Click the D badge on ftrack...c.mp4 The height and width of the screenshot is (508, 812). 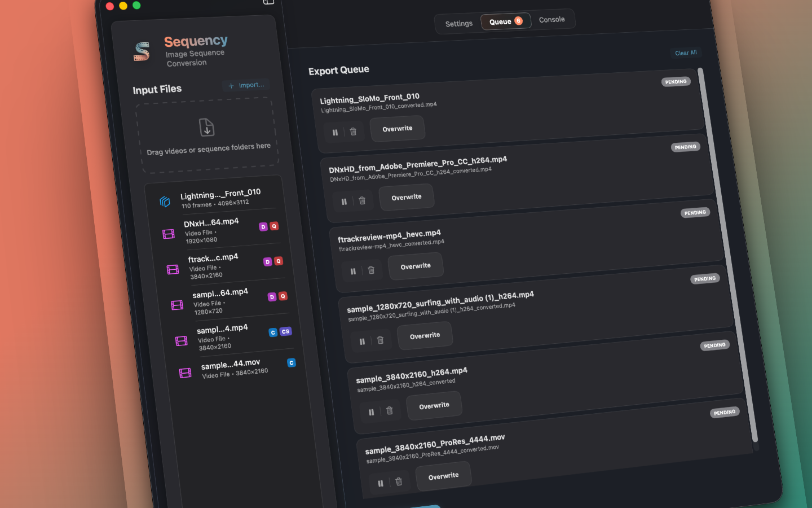(267, 262)
